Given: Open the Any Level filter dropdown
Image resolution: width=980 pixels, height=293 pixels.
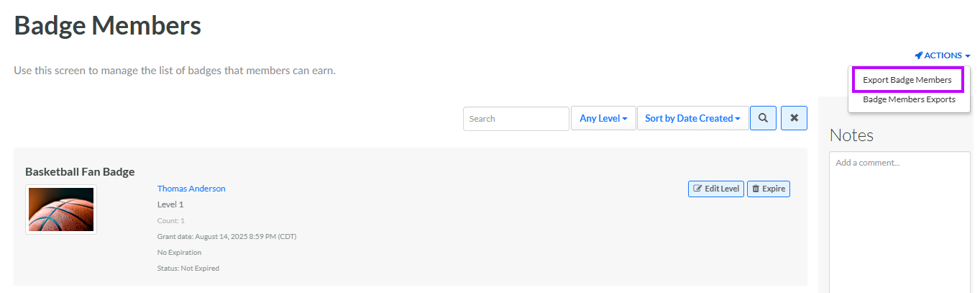Looking at the screenshot, I should [x=603, y=118].
